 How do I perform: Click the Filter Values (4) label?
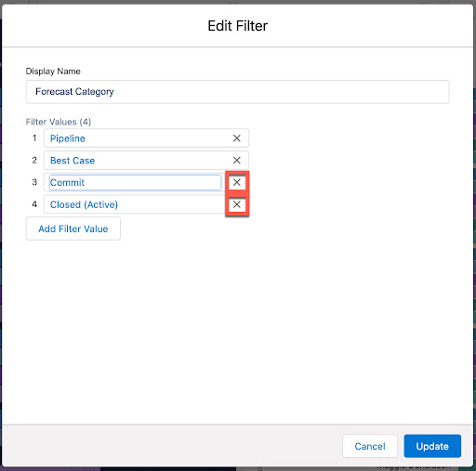point(59,122)
